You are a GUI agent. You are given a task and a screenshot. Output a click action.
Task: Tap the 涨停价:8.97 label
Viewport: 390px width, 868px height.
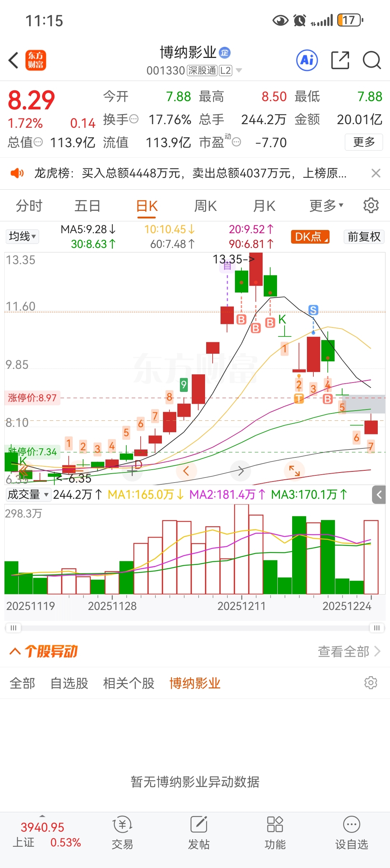tap(32, 398)
